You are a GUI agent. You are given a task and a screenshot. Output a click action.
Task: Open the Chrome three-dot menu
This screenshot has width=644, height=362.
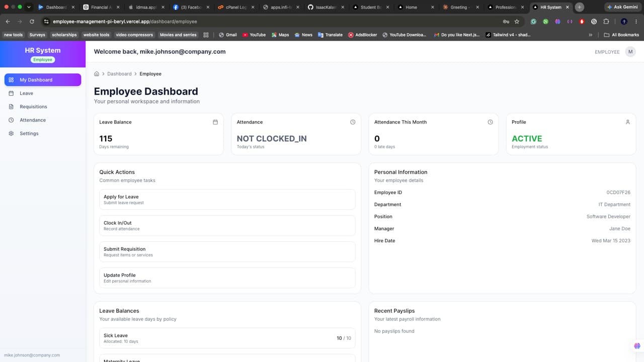tap(636, 22)
